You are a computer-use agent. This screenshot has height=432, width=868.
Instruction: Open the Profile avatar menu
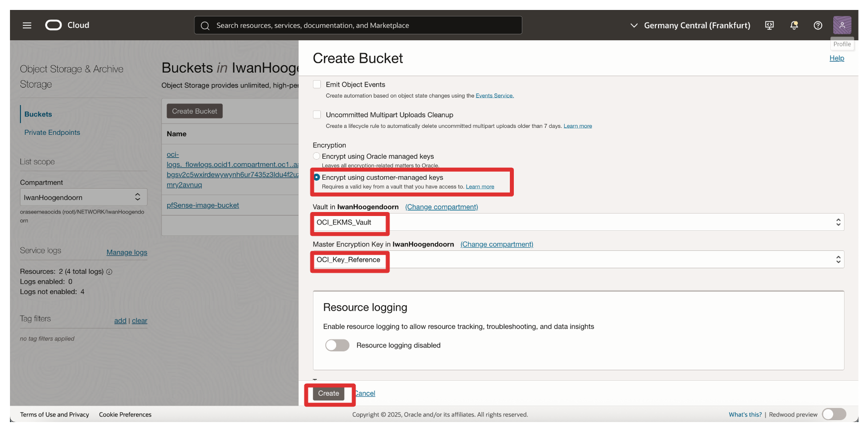pos(842,25)
